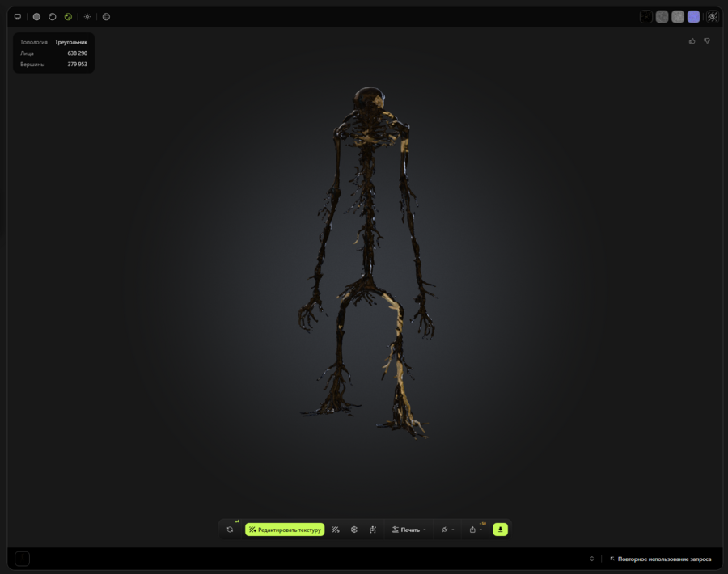Click the striped retexture icon beside the edit button

tap(336, 530)
